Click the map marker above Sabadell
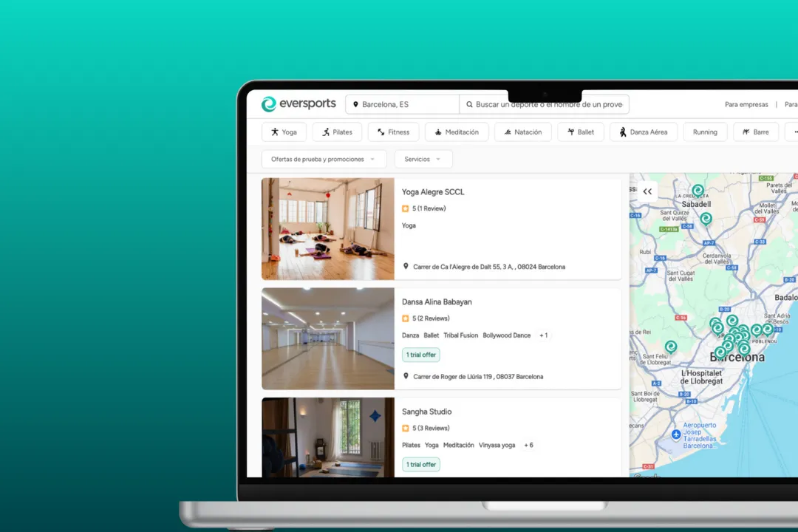798x532 pixels. 698,191
